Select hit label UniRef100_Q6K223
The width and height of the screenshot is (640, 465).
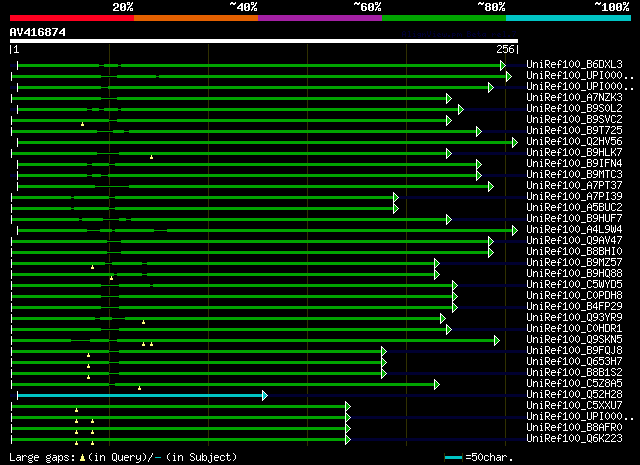[x=574, y=439]
